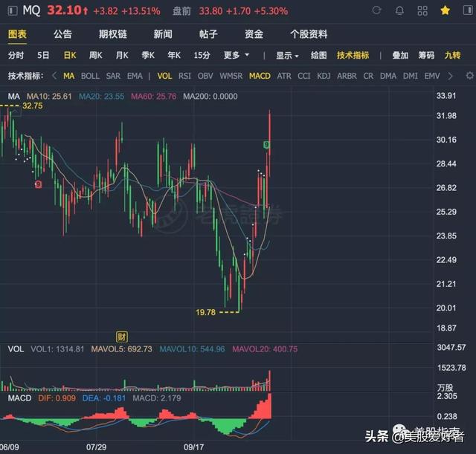Open the 帖子 tab
Image resolution: width=476 pixels, height=454 pixels.
coord(208,34)
